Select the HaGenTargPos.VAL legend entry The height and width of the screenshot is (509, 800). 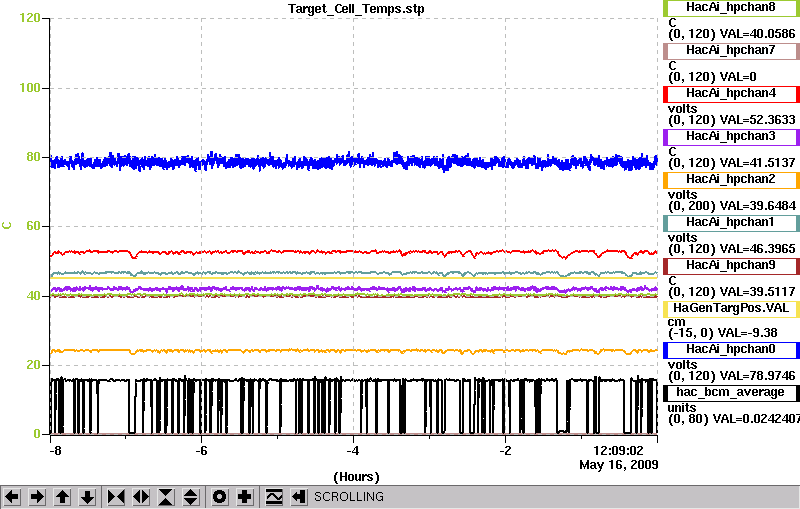pyautogui.click(x=731, y=309)
